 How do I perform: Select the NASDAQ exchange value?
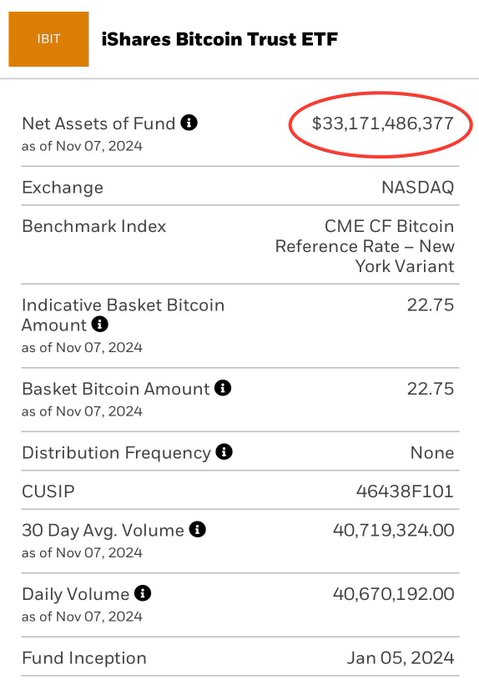pyautogui.click(x=418, y=187)
